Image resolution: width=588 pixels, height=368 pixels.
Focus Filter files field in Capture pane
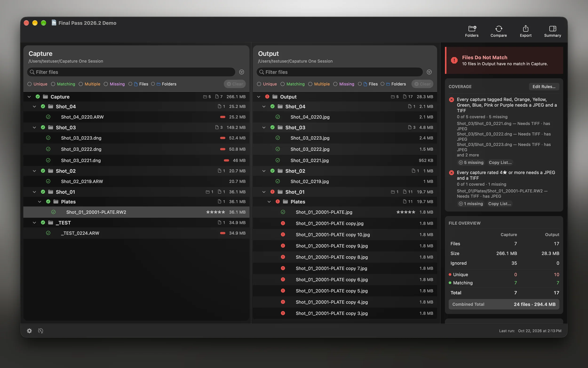pos(131,72)
